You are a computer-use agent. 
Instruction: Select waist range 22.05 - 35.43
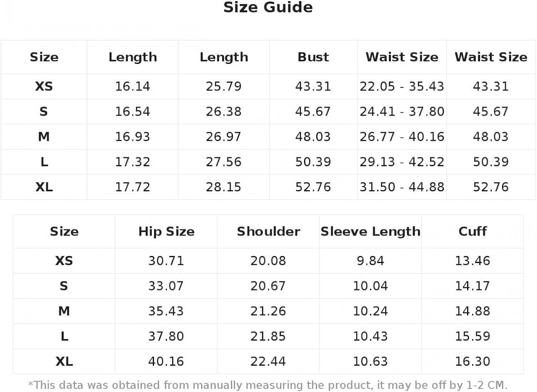(402, 86)
